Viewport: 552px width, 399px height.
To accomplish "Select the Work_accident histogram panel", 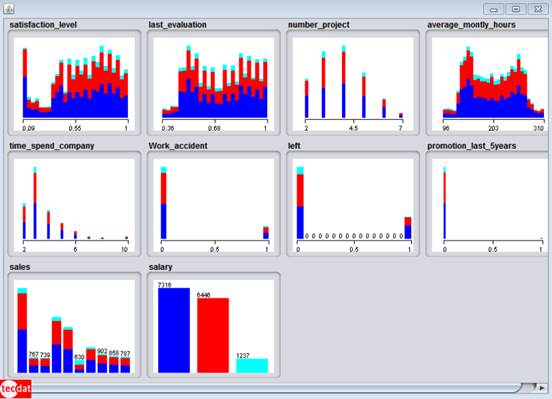I will [x=214, y=204].
